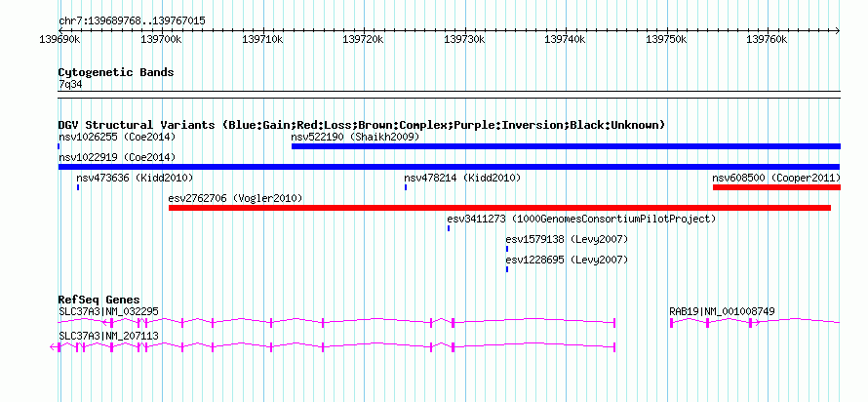Click the 7q34 band label
The width and height of the screenshot is (868, 402).
[71, 84]
